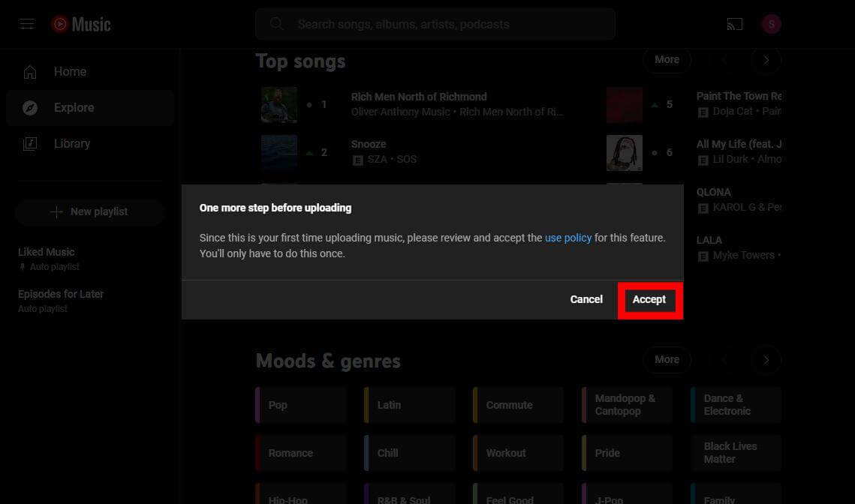This screenshot has width=855, height=504.
Task: Open the Dance & Electronic card
Action: pos(736,405)
